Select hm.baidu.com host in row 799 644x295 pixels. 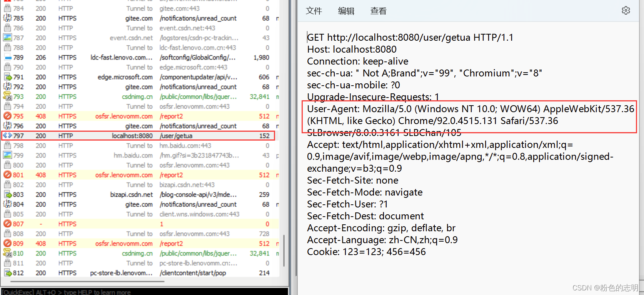pos(133,155)
